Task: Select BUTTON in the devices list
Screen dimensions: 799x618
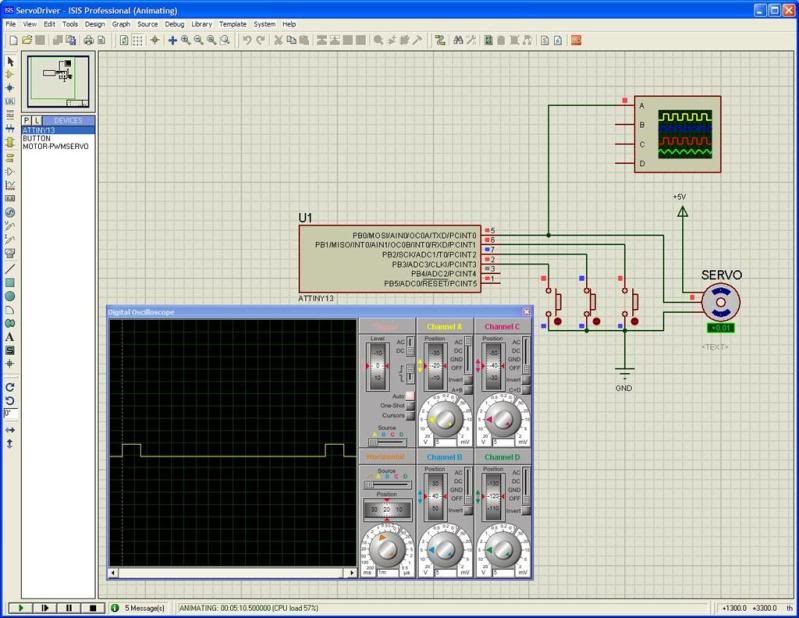Action: pos(37,138)
